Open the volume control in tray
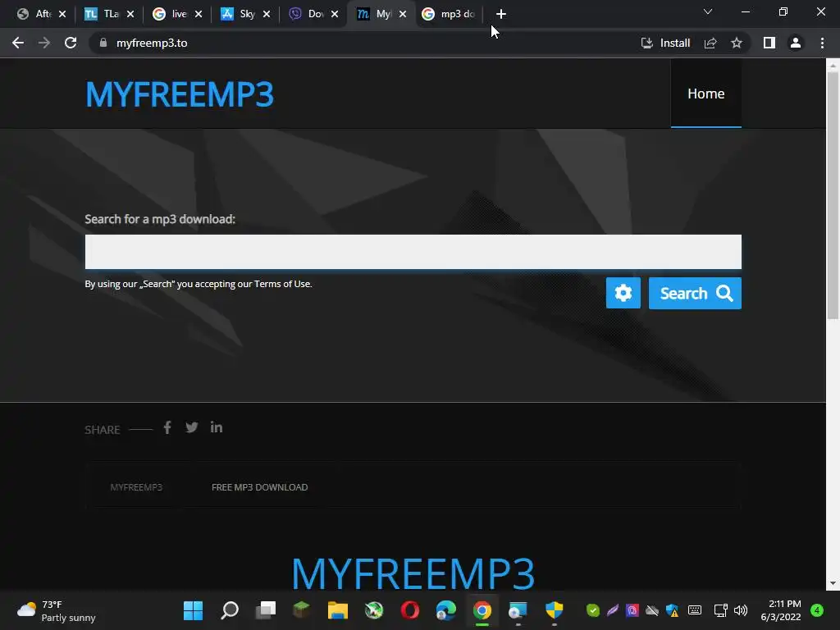 (x=741, y=610)
